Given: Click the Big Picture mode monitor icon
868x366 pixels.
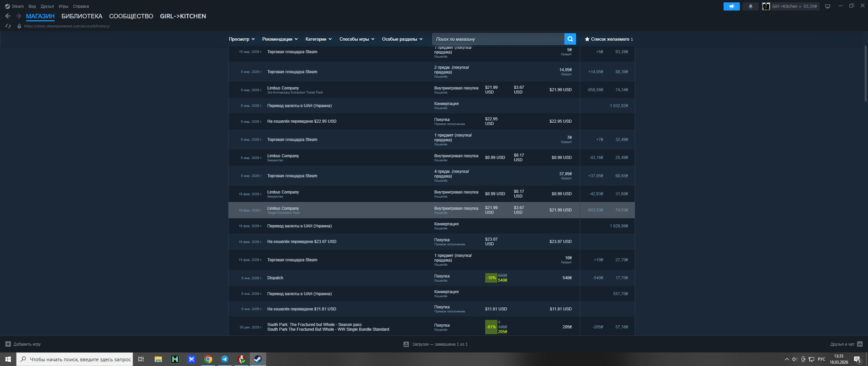Looking at the screenshot, I should point(827,6).
